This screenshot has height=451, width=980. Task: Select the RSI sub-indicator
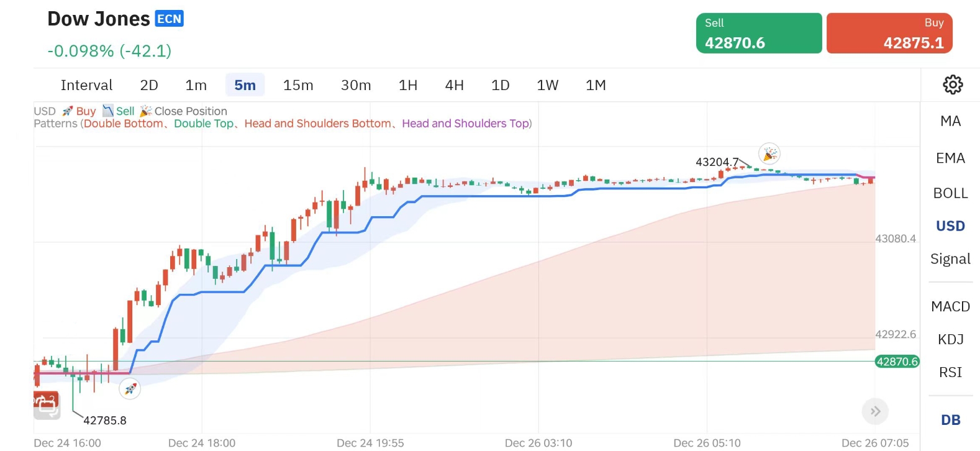(x=950, y=372)
